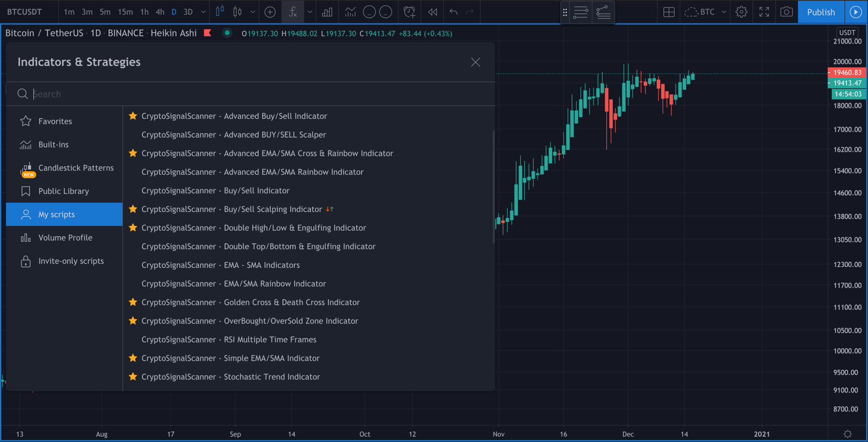Select the D daily timeframe
Viewport: 868px width, 442px height.
tap(174, 12)
